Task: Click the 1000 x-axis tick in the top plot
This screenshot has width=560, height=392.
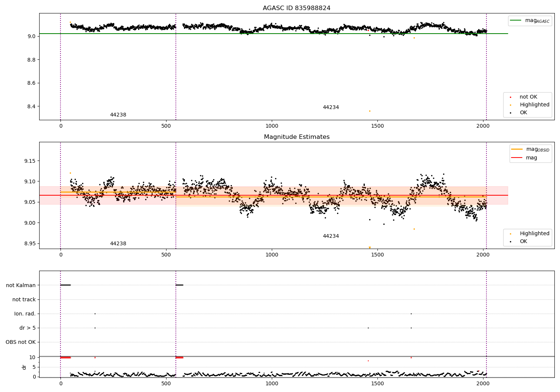Action: click(272, 126)
